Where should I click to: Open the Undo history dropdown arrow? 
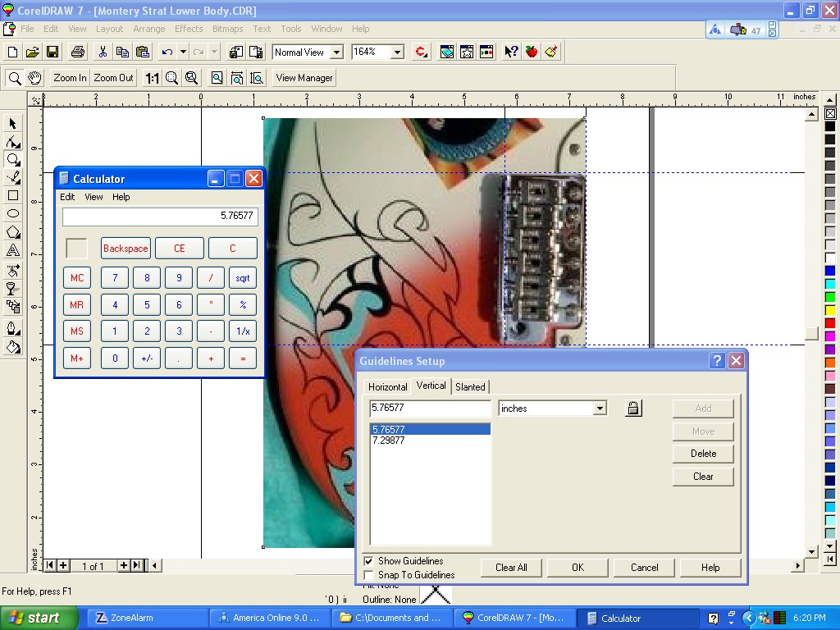point(183,52)
